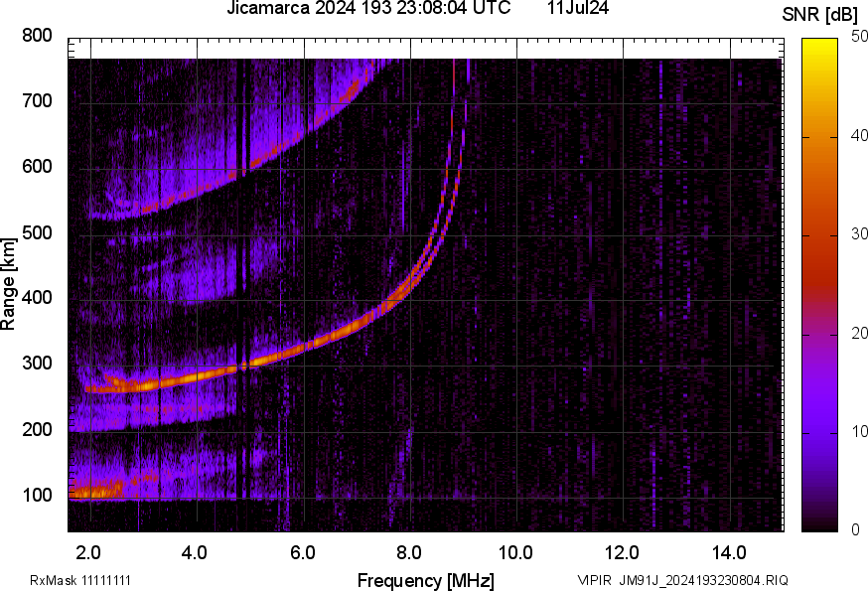Click the x-axis tick label '10.0'
This screenshot has width=868, height=591.
(515, 552)
